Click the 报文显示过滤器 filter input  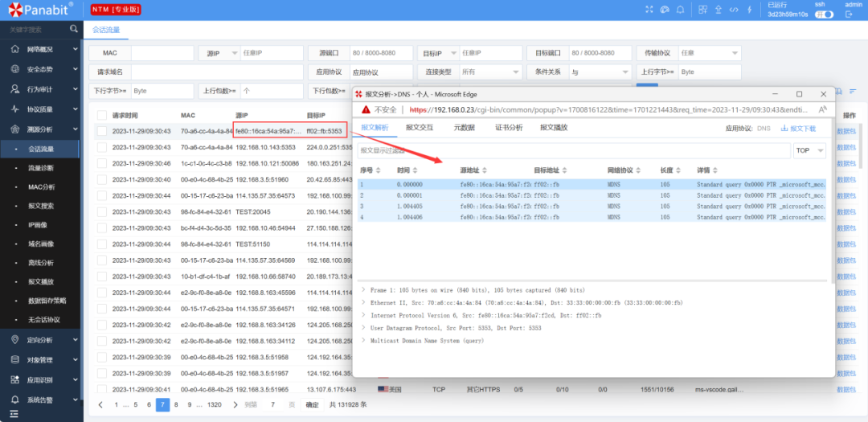[x=574, y=150]
